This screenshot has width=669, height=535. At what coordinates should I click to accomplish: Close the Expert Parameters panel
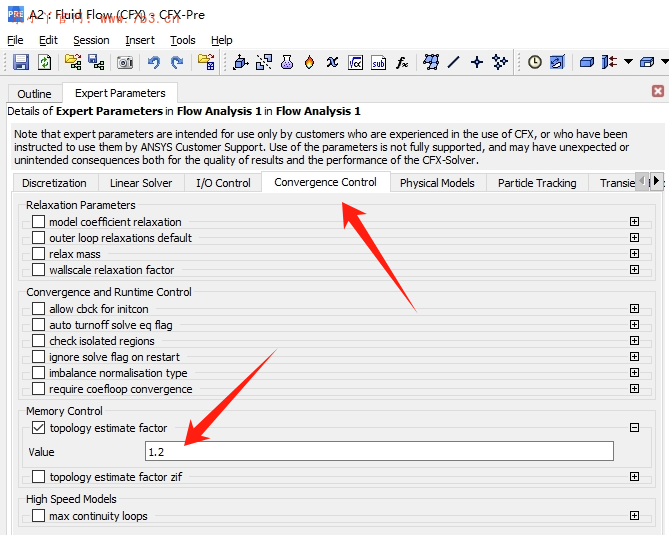[658, 91]
